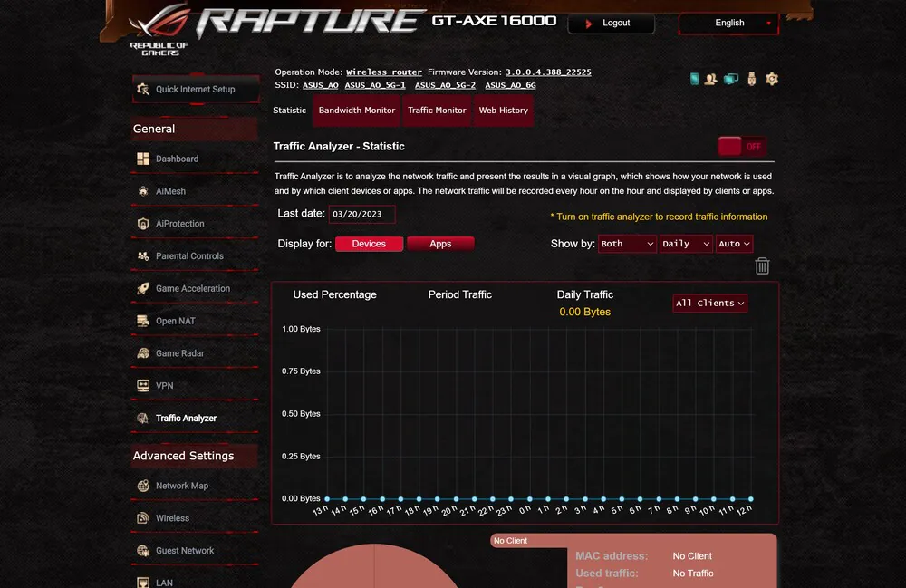
Task: Click the VPN monitor icon
Action: 143,385
